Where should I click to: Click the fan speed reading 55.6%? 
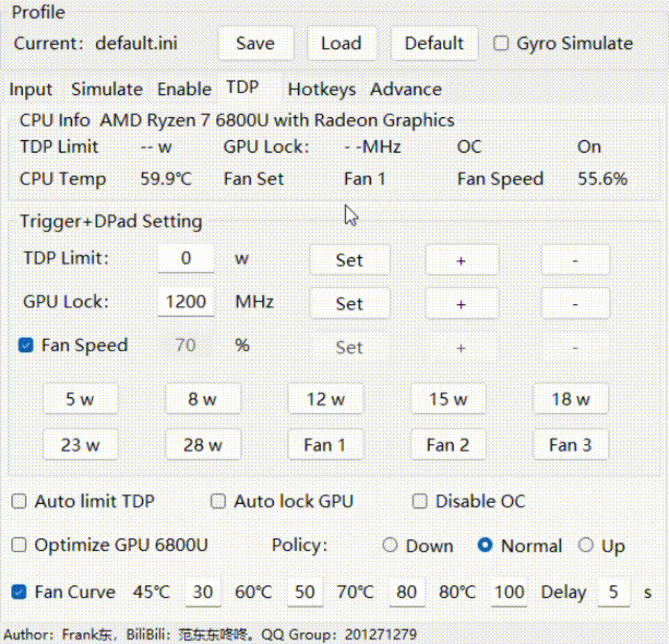click(x=602, y=179)
